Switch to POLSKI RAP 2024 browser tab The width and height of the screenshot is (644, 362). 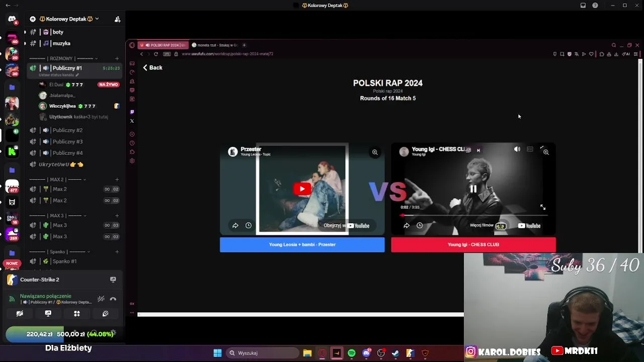(164, 45)
